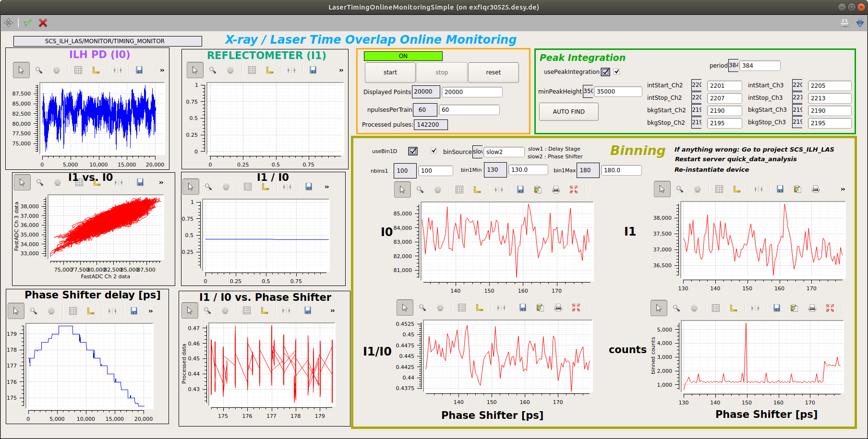The width and height of the screenshot is (868, 439).
Task: Toggle grid icon in counts plot toolbar
Action: pyautogui.click(x=716, y=308)
